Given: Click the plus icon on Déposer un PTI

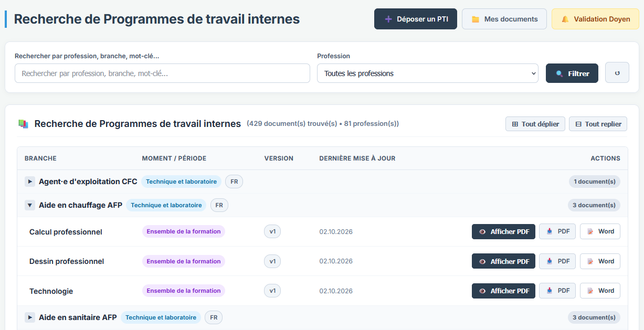Looking at the screenshot, I should tap(388, 19).
